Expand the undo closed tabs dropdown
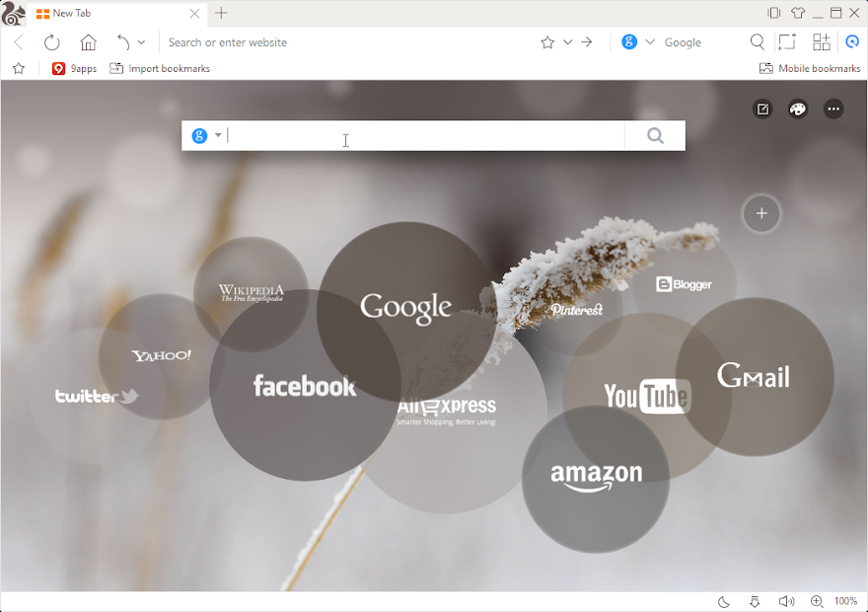 point(141,42)
